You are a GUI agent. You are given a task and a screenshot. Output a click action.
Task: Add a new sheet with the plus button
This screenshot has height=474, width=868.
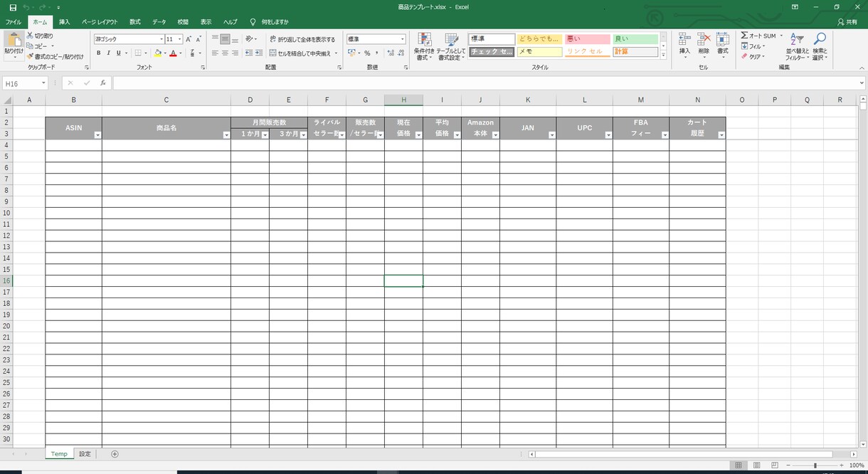pos(115,454)
